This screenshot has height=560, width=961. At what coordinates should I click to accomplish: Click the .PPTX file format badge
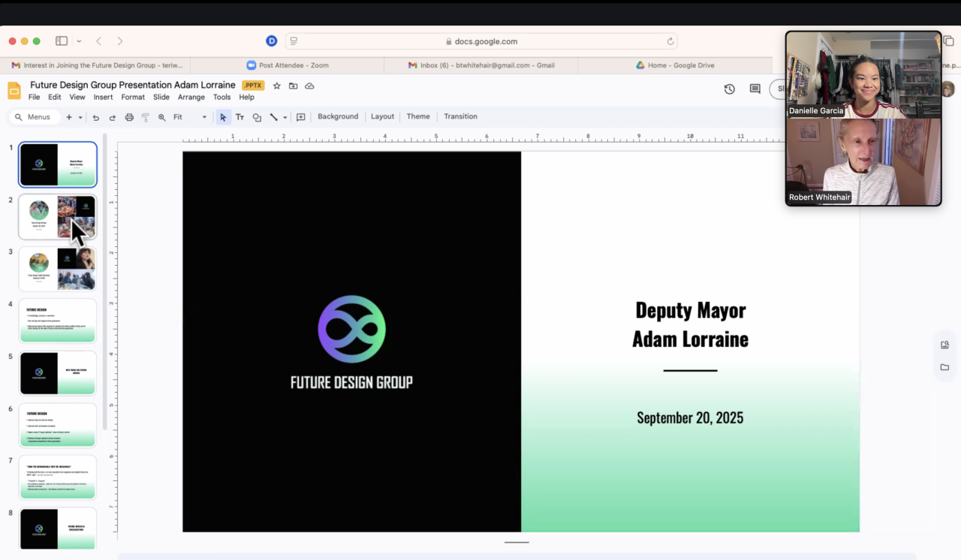(x=253, y=86)
